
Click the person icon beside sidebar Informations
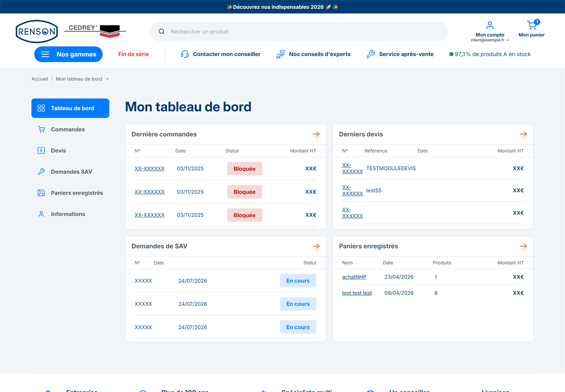point(41,214)
